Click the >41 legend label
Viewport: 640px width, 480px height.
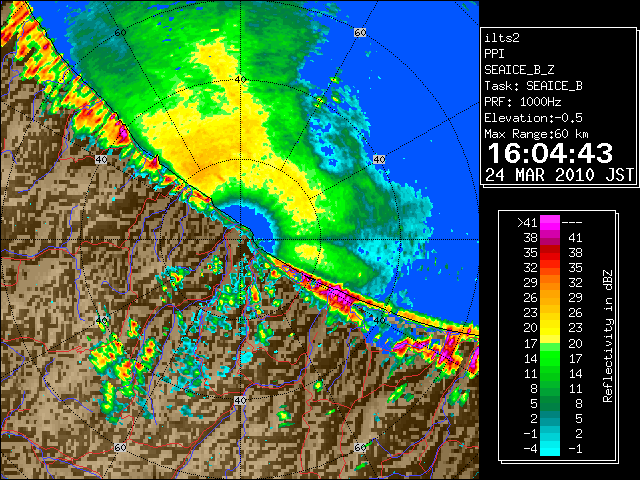527,223
